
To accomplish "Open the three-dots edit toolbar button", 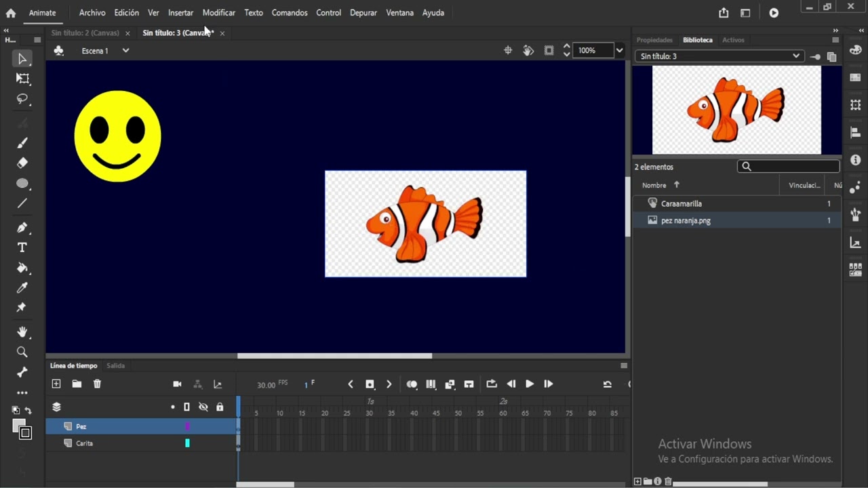I will (x=22, y=393).
